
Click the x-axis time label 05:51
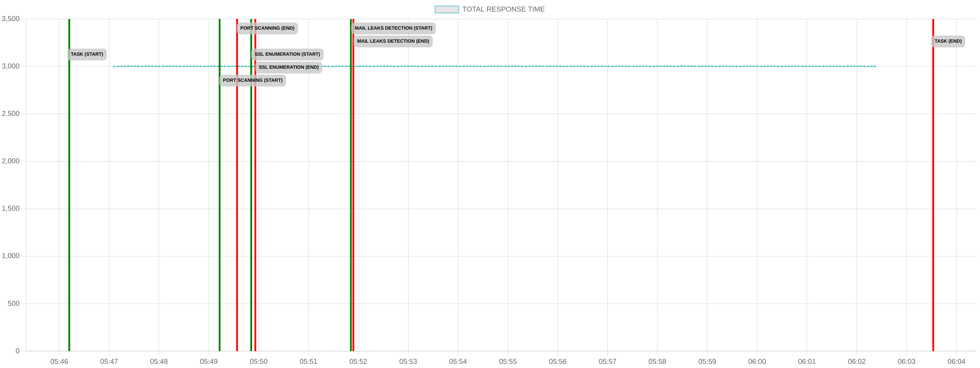[309, 361]
